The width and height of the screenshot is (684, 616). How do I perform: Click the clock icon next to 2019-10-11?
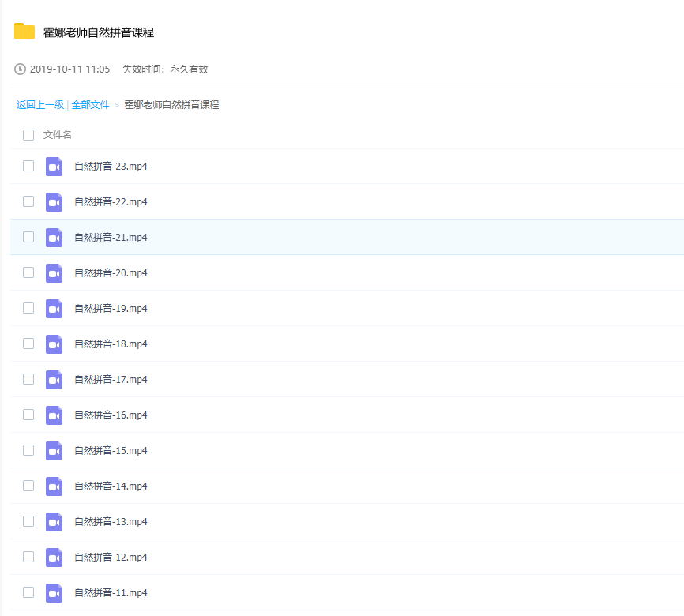point(20,69)
